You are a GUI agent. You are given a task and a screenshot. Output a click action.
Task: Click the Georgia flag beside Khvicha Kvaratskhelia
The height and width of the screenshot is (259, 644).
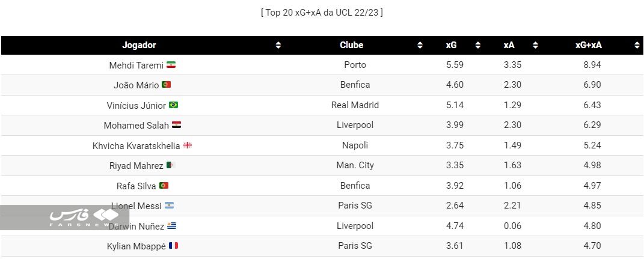tap(187, 145)
